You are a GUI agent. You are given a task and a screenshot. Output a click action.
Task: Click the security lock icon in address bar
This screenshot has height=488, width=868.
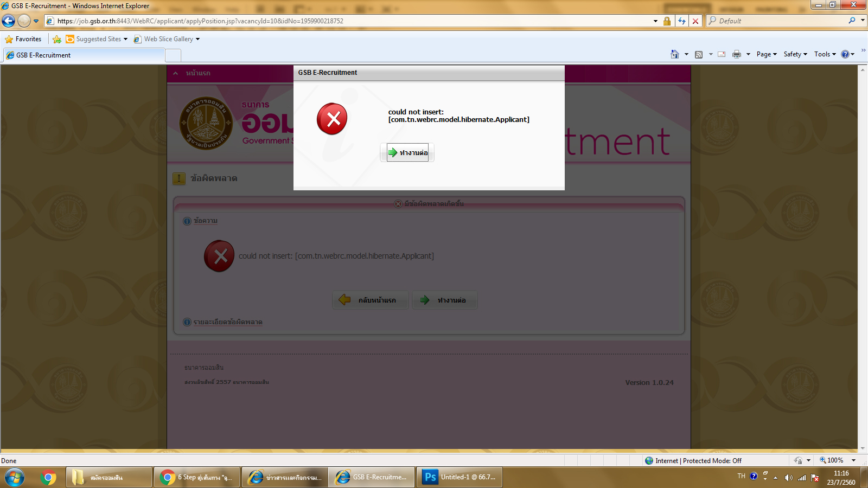click(x=667, y=21)
